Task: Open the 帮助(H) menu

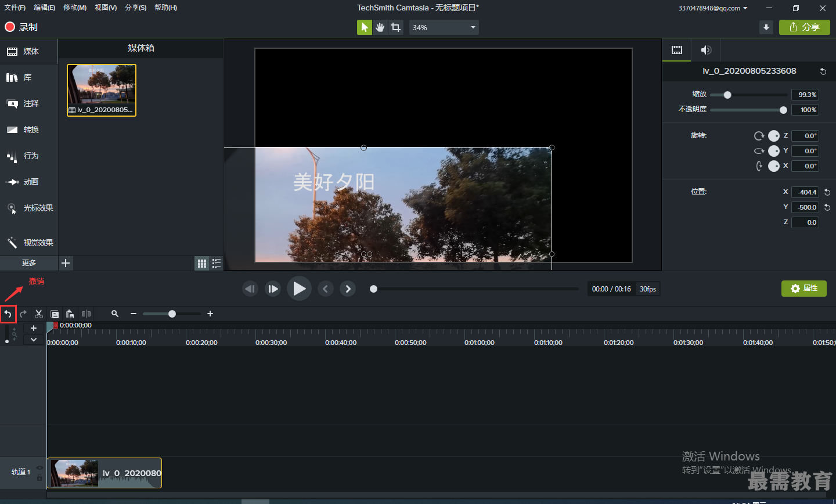Action: tap(166, 8)
